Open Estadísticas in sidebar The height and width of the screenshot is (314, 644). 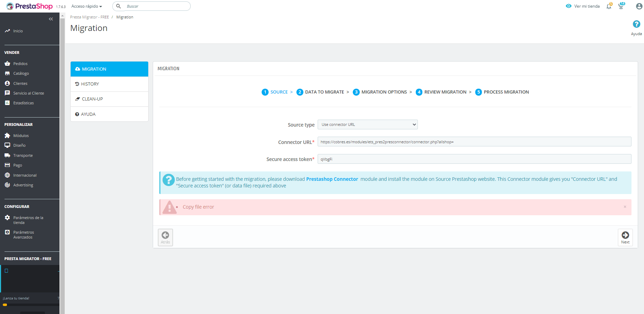tap(23, 103)
